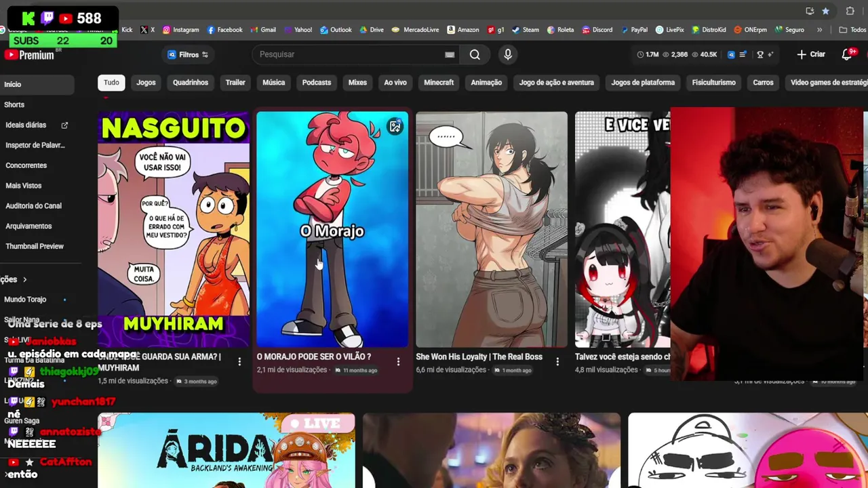Open the X bookmark

pos(147,30)
